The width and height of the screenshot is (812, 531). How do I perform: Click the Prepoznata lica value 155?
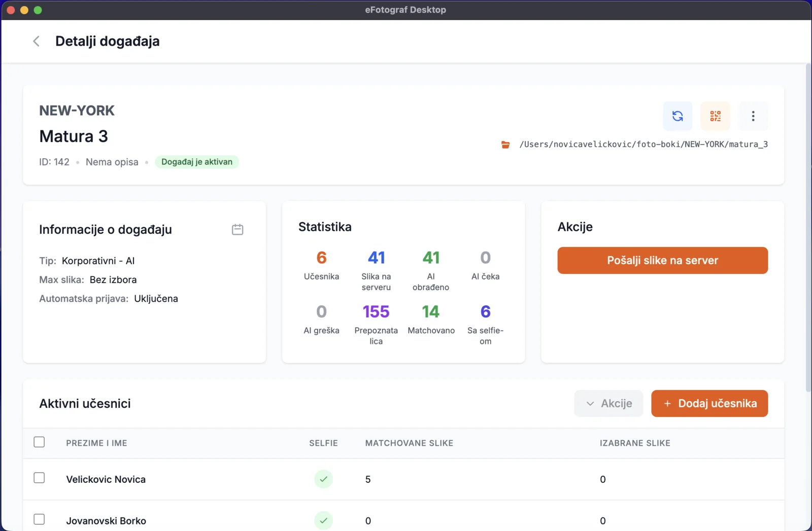click(376, 311)
